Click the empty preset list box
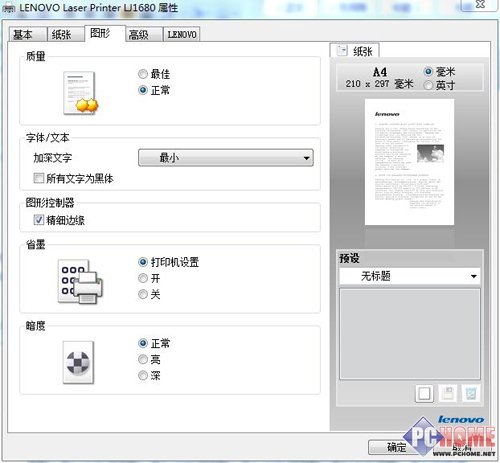This screenshot has height=463, width=500. [410, 334]
